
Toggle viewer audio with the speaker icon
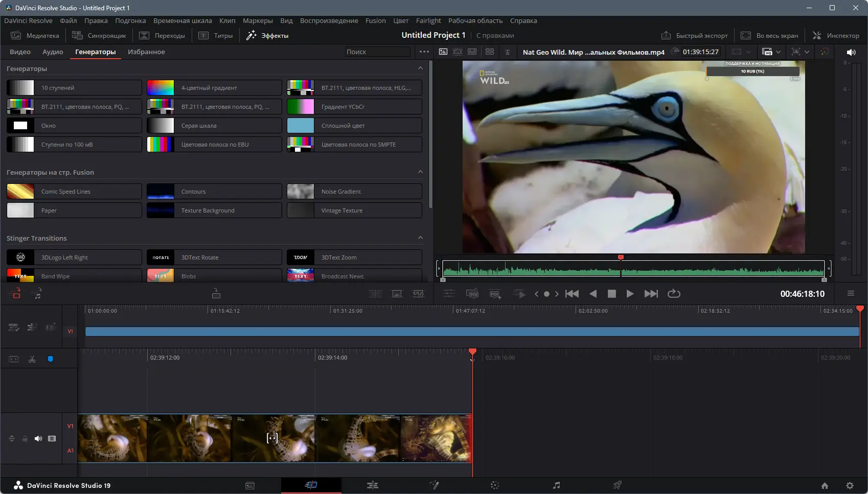[851, 52]
